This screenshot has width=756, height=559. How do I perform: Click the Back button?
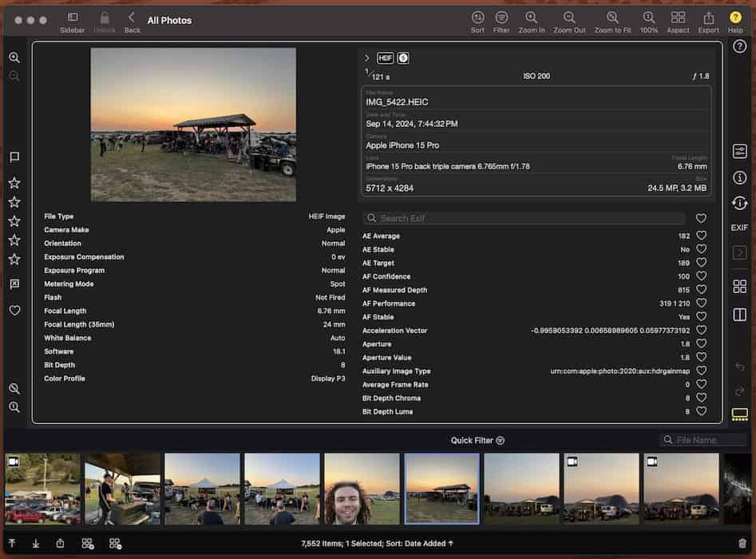tap(132, 18)
